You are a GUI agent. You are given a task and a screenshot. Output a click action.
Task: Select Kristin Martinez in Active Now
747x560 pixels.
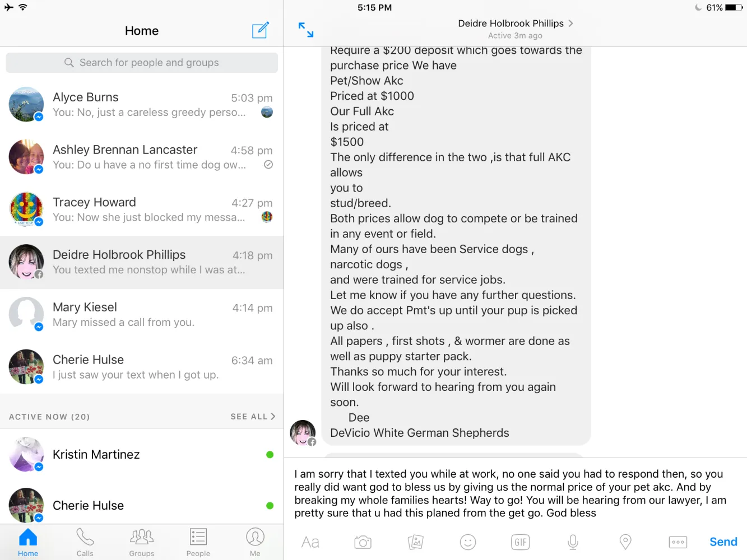[x=142, y=454]
